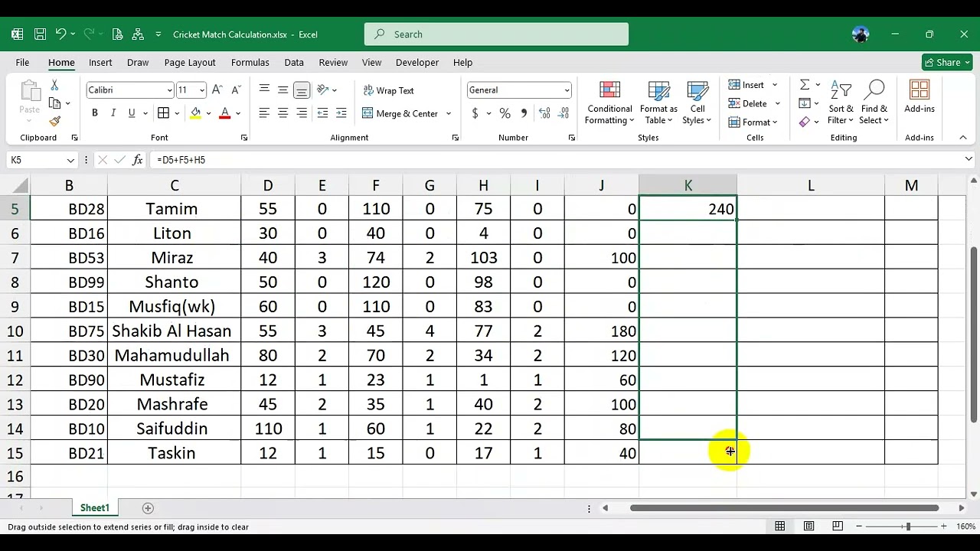
Task: Open Cell Styles gallery
Action: [697, 103]
